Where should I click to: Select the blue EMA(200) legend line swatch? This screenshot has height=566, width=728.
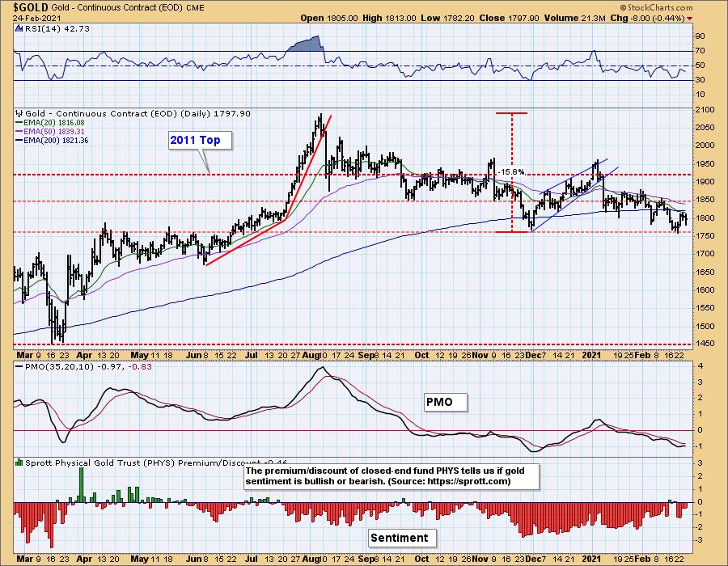(x=19, y=141)
